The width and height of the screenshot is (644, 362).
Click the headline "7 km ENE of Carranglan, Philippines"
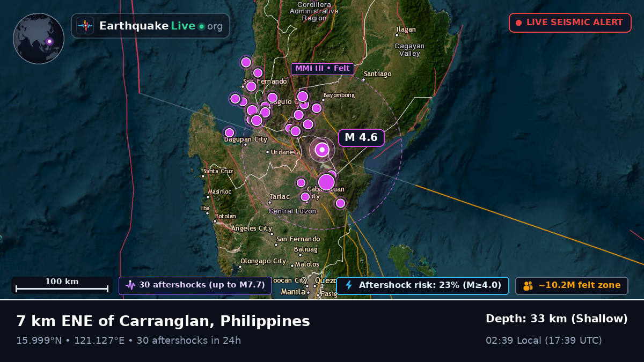[x=163, y=321]
